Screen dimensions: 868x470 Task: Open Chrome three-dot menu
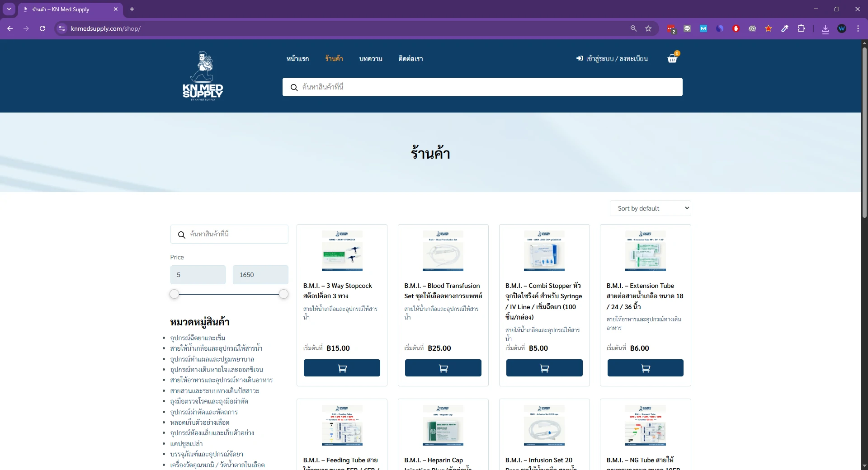coord(858,28)
